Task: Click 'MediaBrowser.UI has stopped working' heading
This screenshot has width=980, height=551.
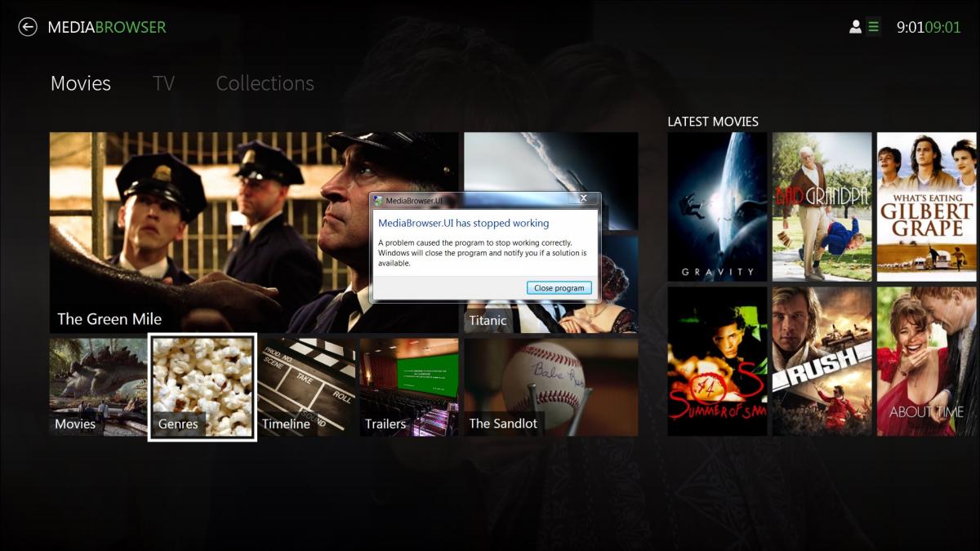Action: coord(464,223)
